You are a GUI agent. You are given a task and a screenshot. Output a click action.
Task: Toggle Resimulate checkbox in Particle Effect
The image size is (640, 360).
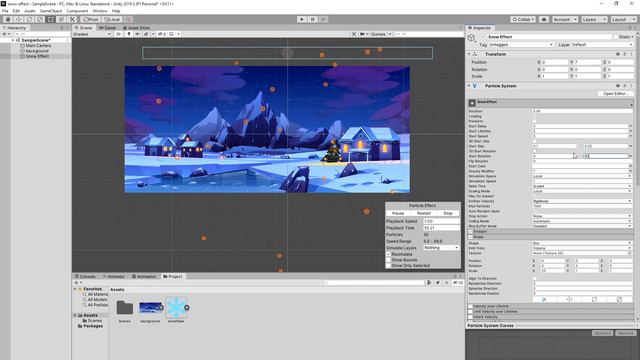pyautogui.click(x=388, y=254)
